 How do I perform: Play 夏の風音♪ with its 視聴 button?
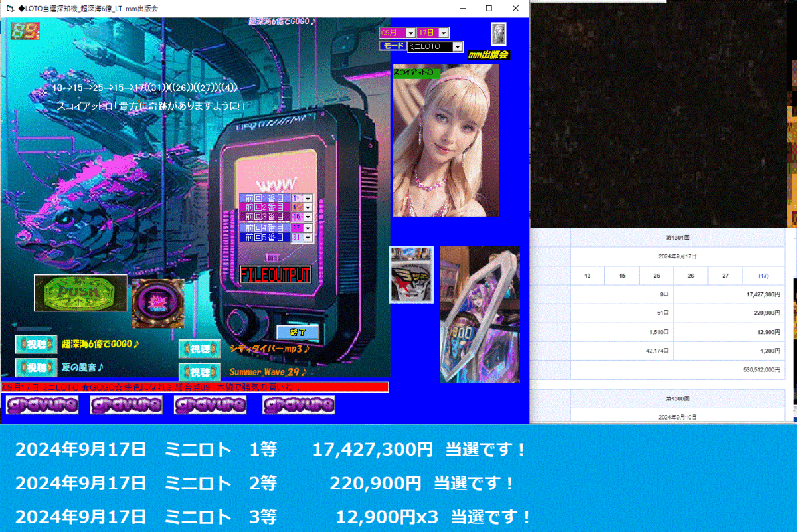(37, 367)
